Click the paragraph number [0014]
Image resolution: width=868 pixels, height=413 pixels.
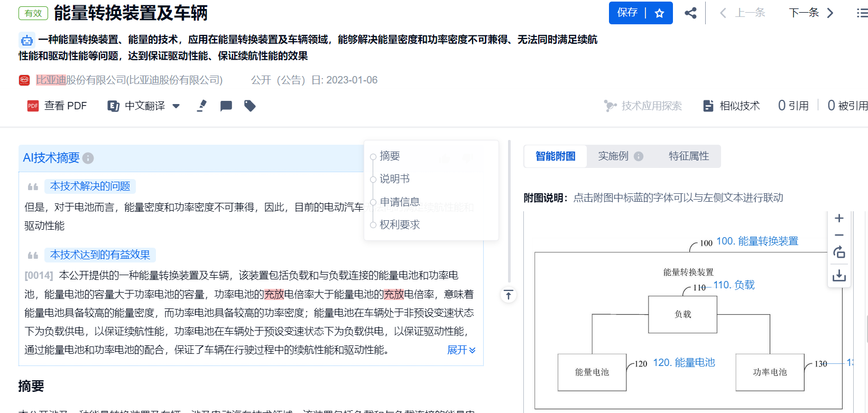coord(39,276)
